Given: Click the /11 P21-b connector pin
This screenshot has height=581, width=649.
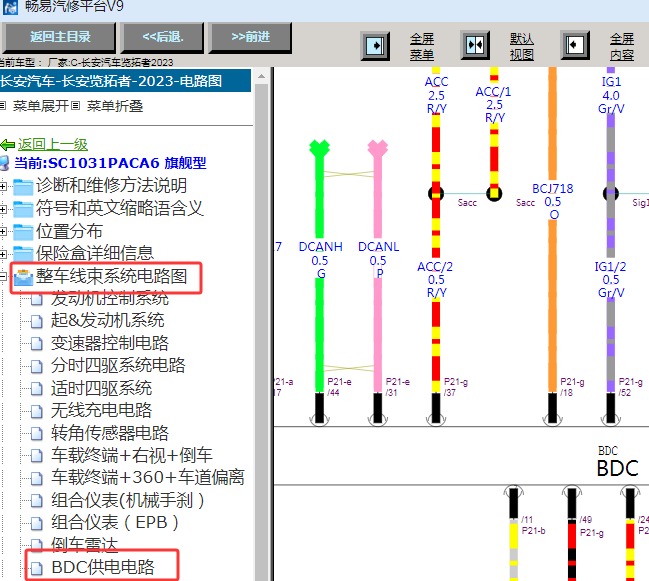Looking at the screenshot, I should (x=514, y=502).
